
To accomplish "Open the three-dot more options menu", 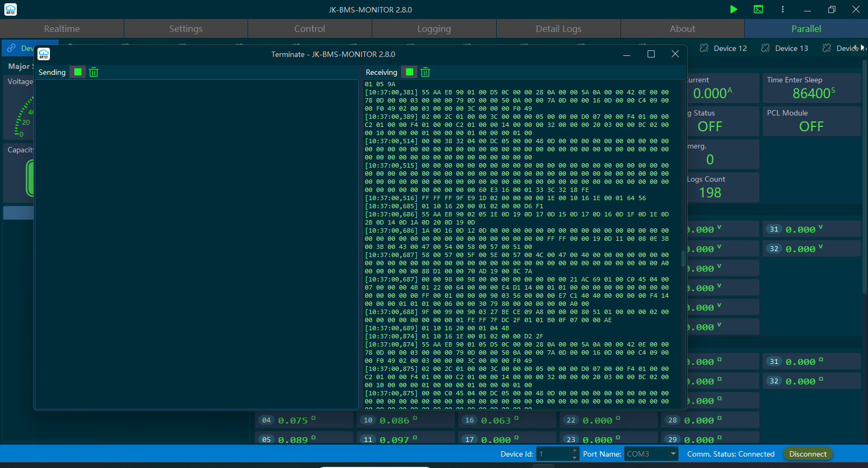I will [782, 9].
